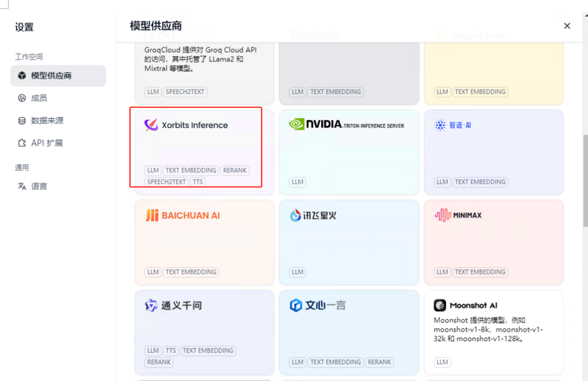Click the SPEECH2TEXT tag on Xorbits Inference
Image resolution: width=588 pixels, height=381 pixels.
click(x=167, y=182)
